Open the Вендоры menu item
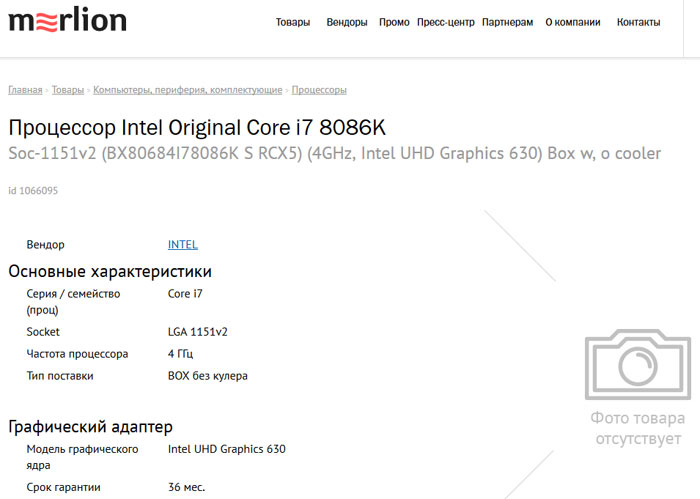This screenshot has height=499, width=700. [347, 22]
